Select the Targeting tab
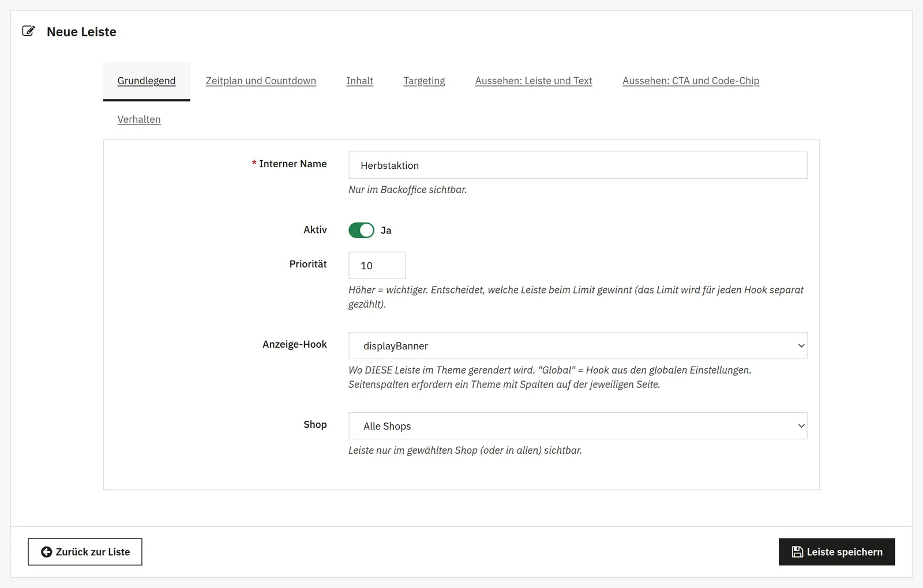The width and height of the screenshot is (923, 588). (424, 81)
